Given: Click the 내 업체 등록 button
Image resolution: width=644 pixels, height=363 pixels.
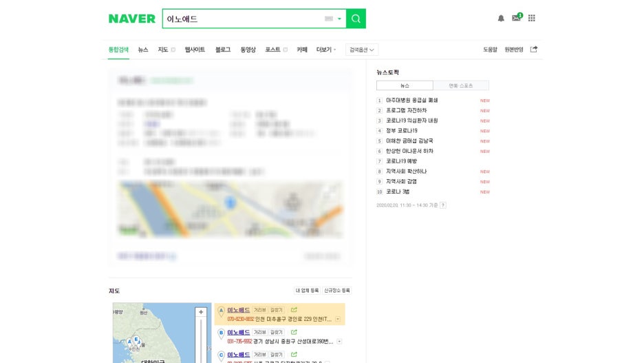Looking at the screenshot, I should 308,291.
